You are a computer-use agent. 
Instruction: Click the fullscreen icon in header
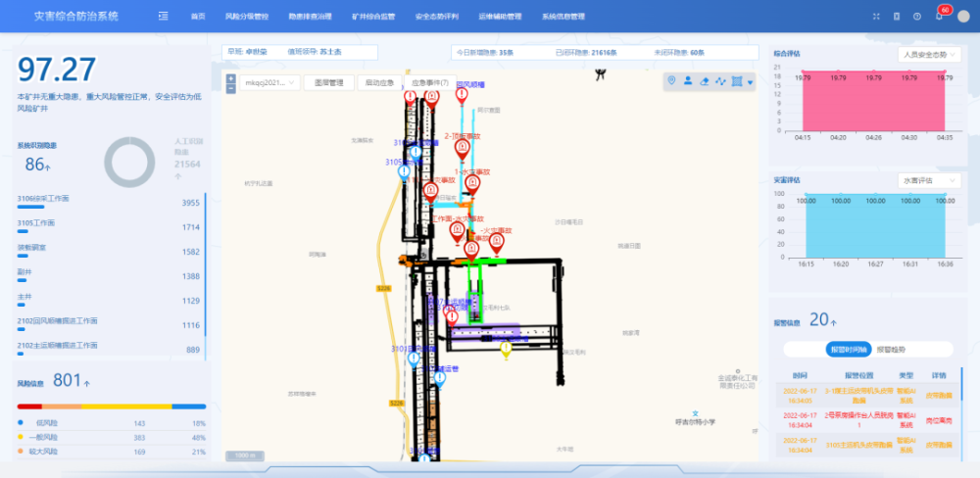(876, 17)
